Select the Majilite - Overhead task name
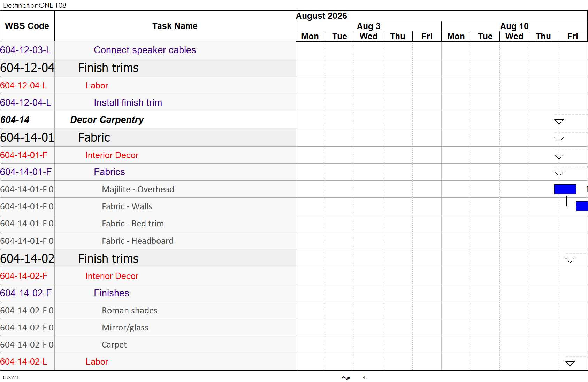 pyautogui.click(x=138, y=189)
